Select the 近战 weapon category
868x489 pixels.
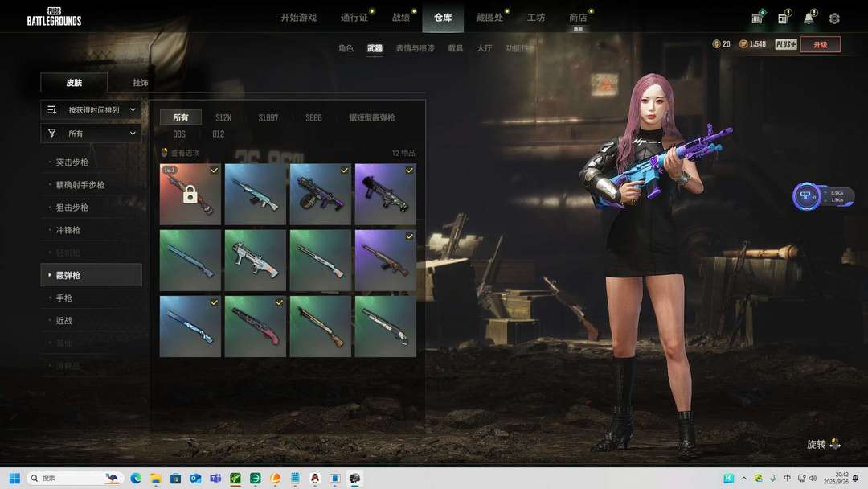[x=64, y=321]
